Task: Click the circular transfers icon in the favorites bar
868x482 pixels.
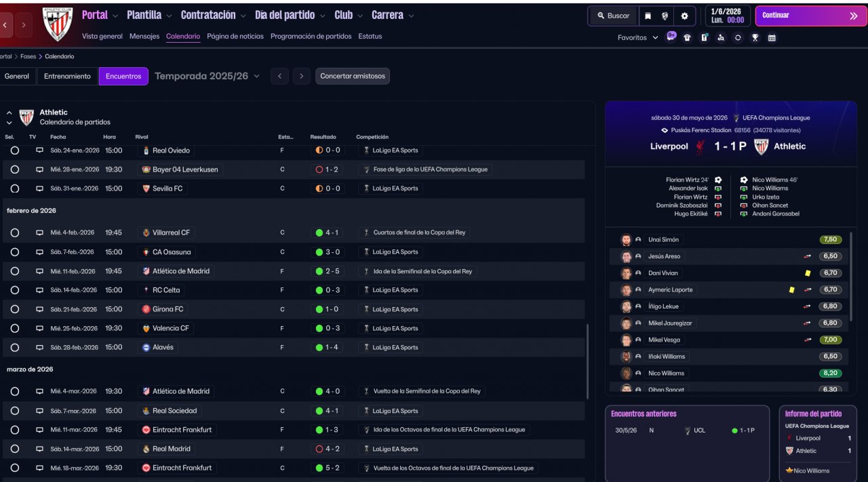Action: tap(738, 38)
